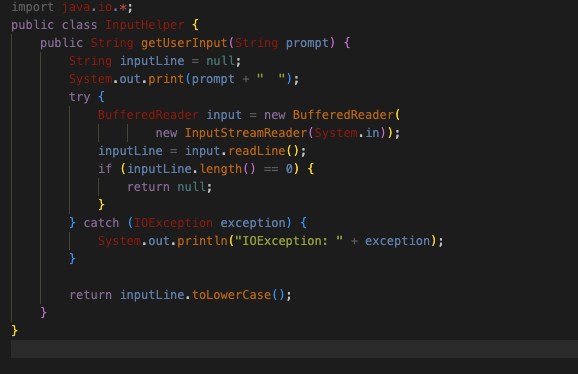Screen dimensions: 578x374
Task: Click 'public' keyword before class
Action: 32,25
